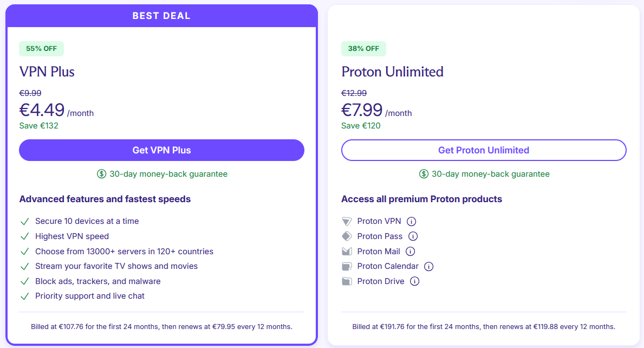The width and height of the screenshot is (644, 348).
Task: Click the Proton Mail envelope logo icon
Action: [347, 252]
